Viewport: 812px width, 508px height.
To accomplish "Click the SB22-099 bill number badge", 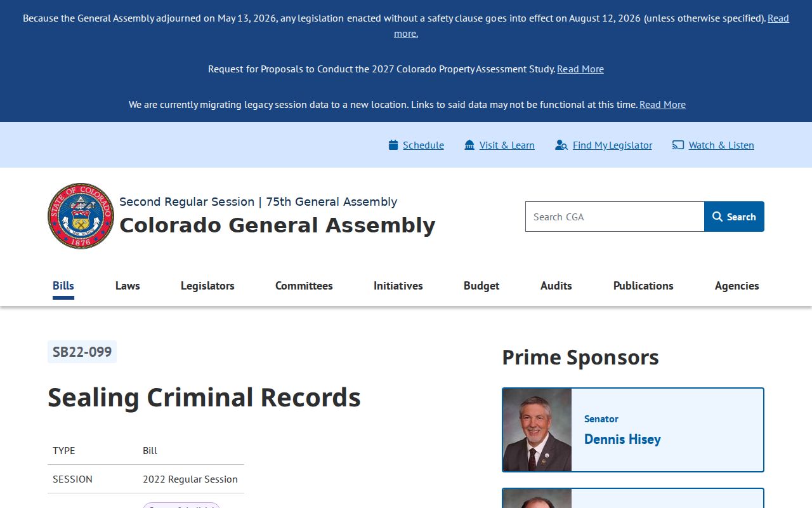I will [x=82, y=352].
